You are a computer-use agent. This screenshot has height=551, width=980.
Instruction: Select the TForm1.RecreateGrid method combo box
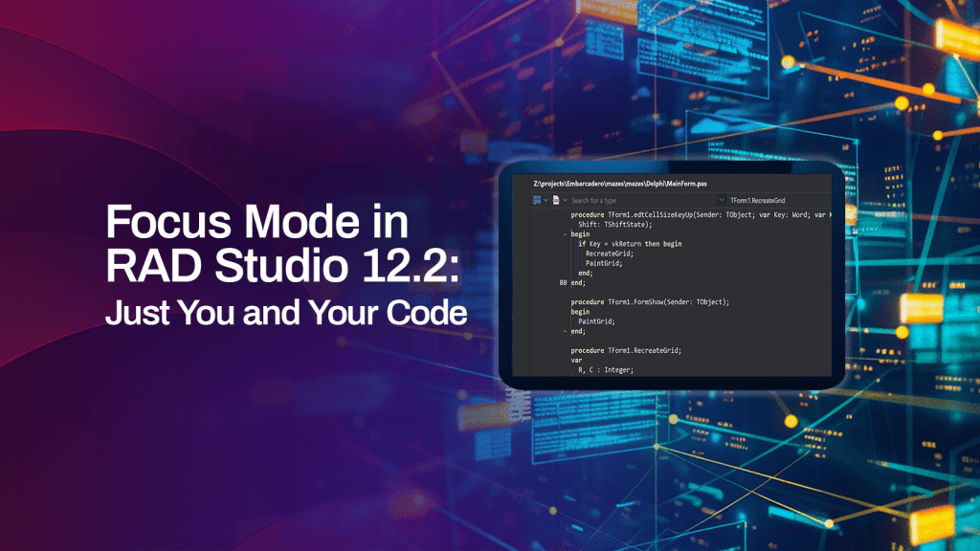click(779, 201)
